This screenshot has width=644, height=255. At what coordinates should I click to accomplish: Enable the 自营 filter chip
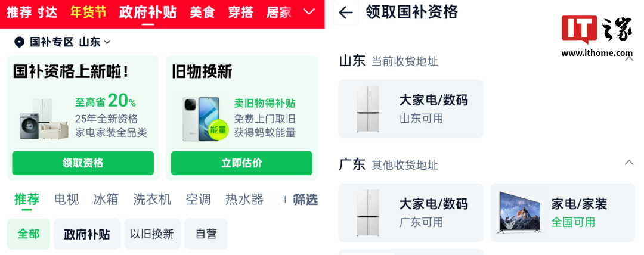pos(206,234)
